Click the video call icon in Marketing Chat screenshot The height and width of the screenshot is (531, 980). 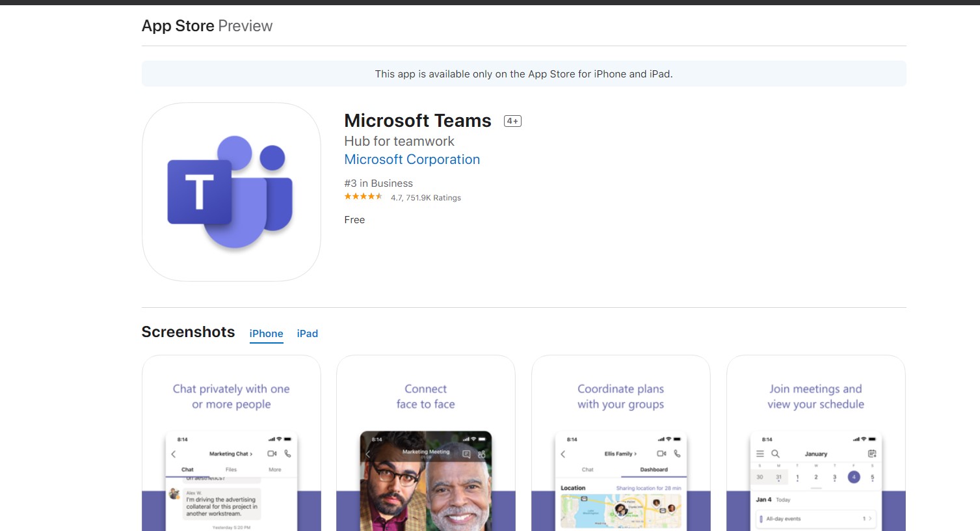tap(272, 454)
